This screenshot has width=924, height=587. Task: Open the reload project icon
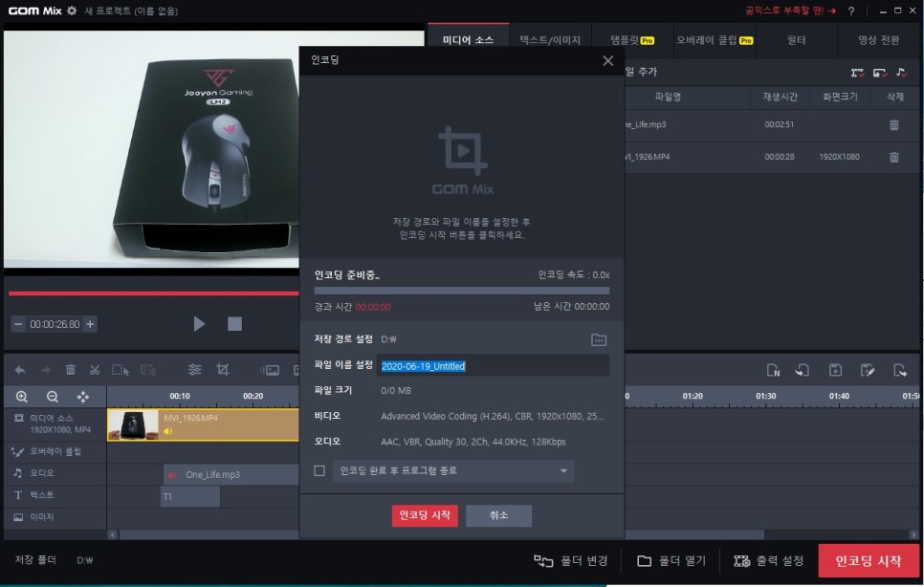point(802,370)
